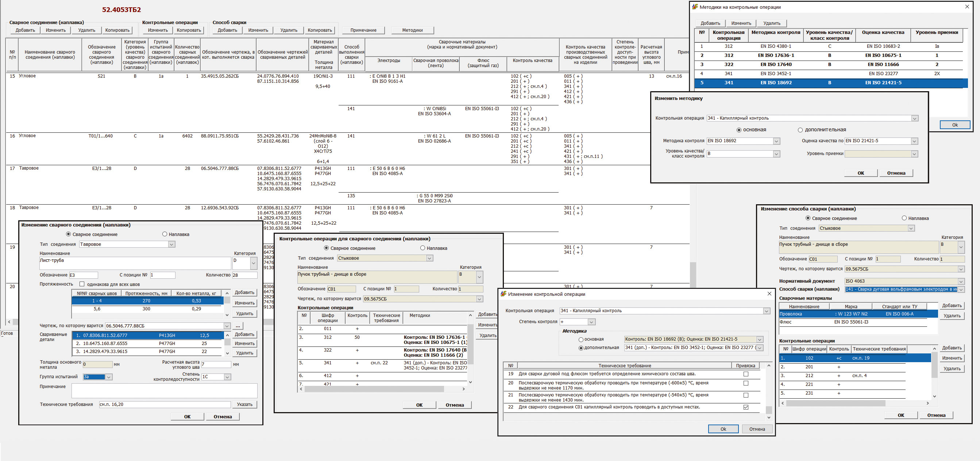Expand the 'Методика контроля' EN ISO 18692 dropdown

click(x=776, y=141)
